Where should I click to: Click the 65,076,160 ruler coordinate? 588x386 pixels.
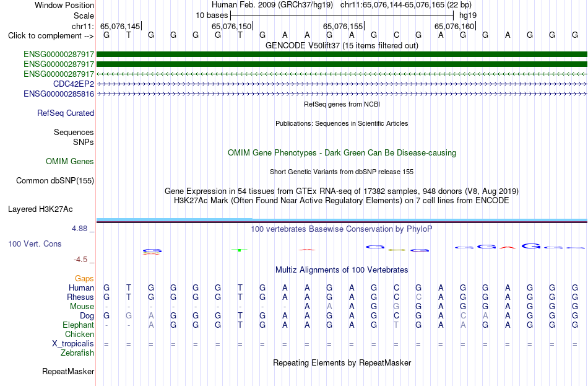[454, 26]
